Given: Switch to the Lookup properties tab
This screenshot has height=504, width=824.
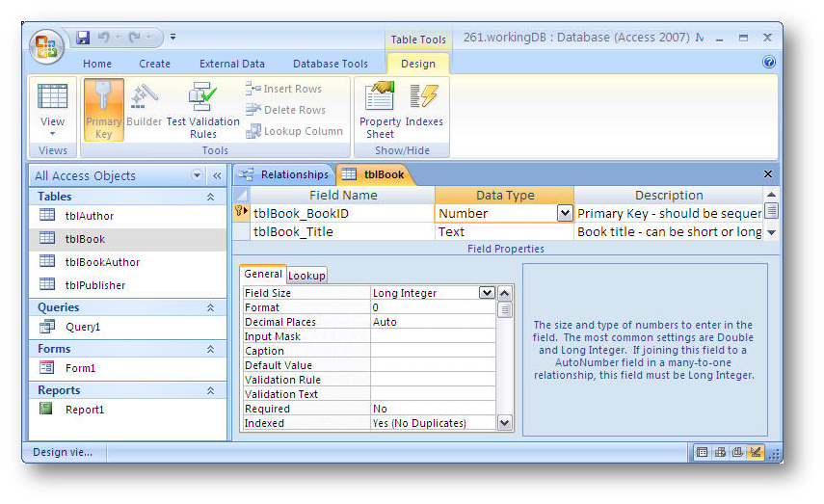Looking at the screenshot, I should 307,276.
